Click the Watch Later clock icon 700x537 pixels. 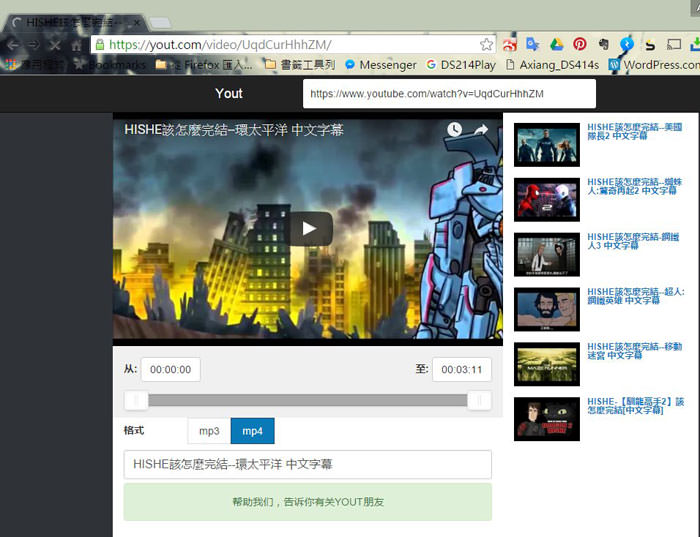454,130
